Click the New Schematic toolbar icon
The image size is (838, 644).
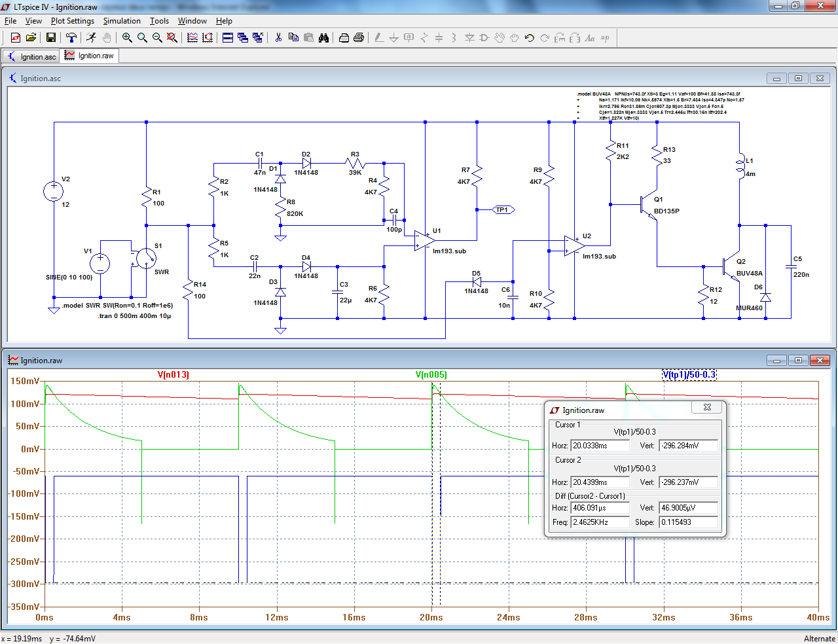coord(15,38)
